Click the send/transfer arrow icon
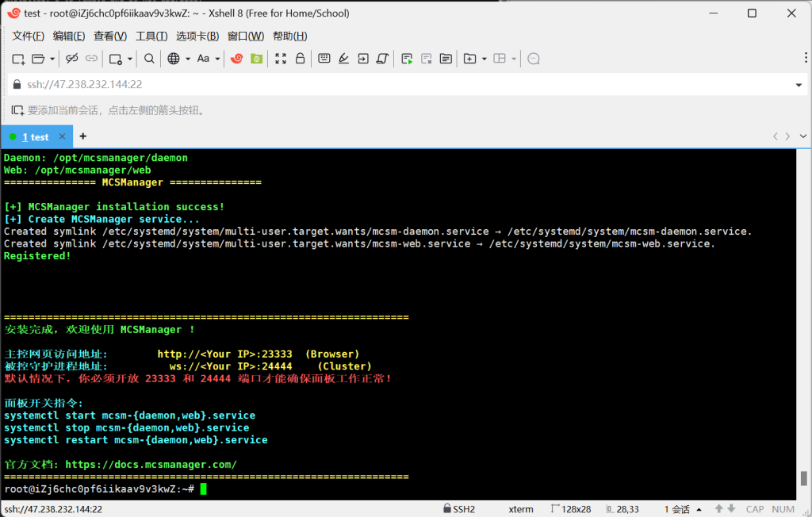Screen dimensions: 812x517 (x=363, y=59)
